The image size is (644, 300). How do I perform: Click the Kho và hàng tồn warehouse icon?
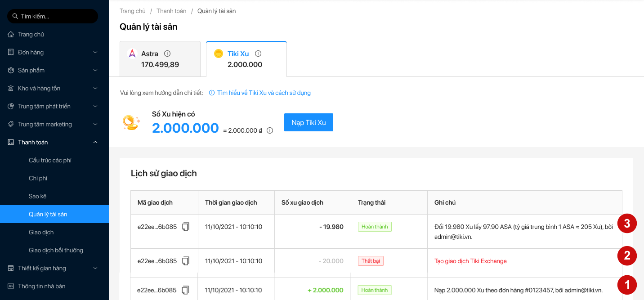(11, 88)
